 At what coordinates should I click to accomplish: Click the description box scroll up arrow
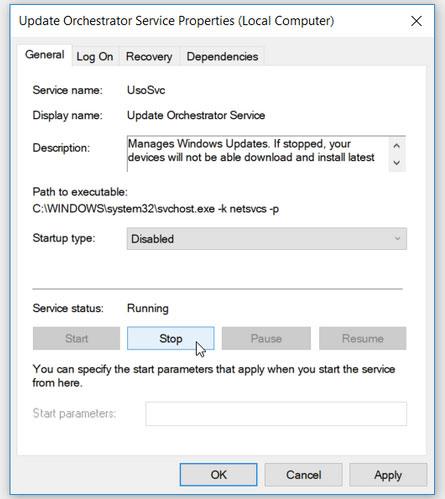[396, 146]
